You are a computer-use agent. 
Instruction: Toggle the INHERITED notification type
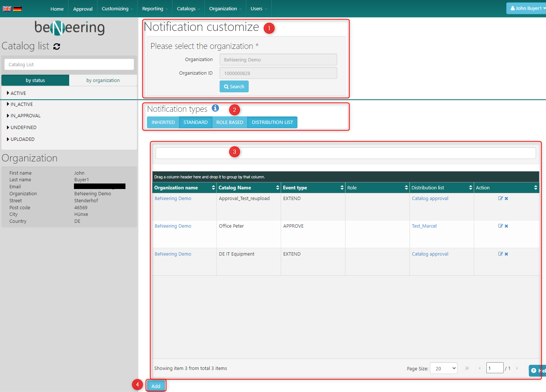point(163,122)
